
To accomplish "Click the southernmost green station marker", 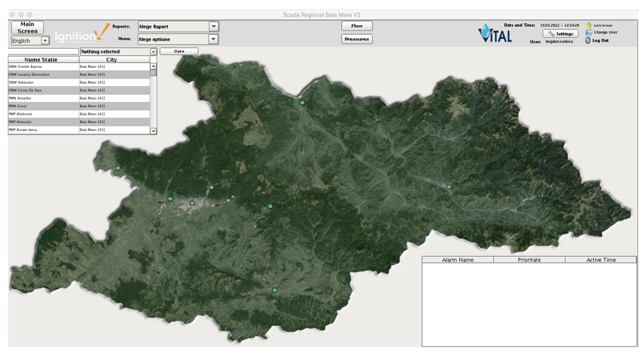I will coord(275,290).
